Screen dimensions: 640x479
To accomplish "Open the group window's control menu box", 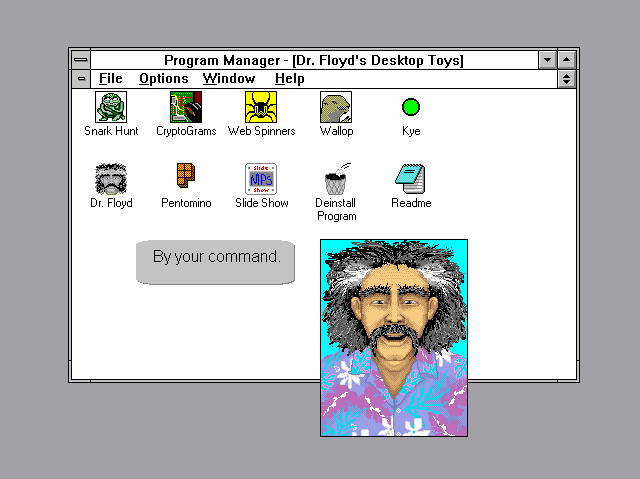I will coord(81,79).
